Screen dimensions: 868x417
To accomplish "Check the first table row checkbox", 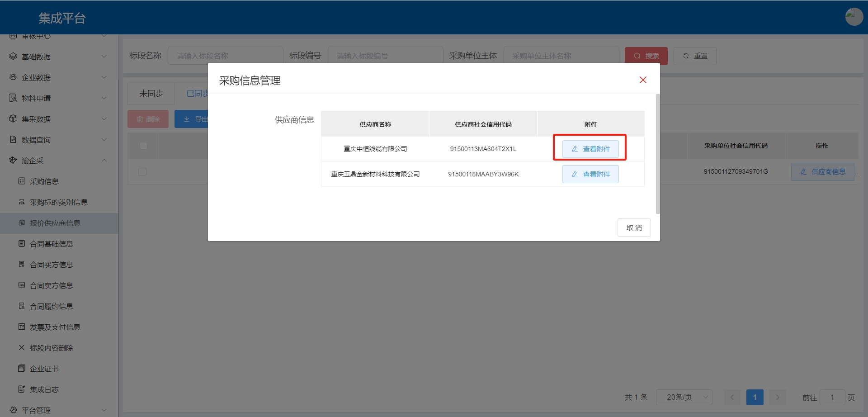I will tap(142, 171).
